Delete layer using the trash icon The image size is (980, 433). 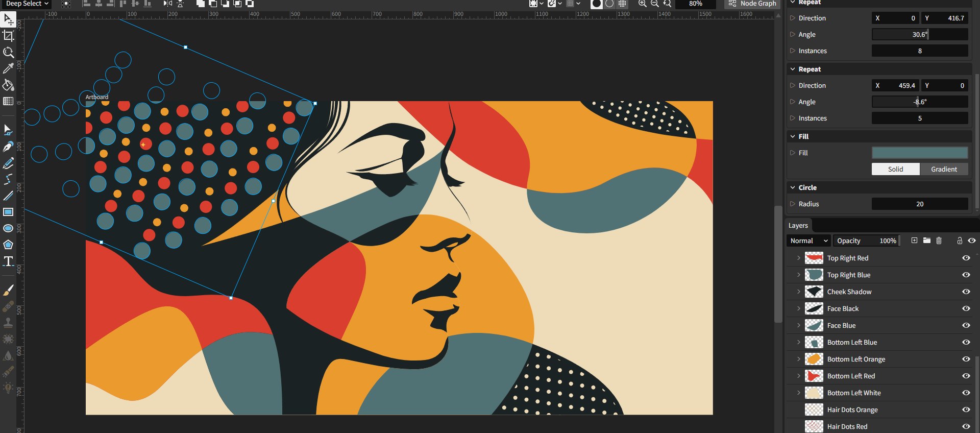939,240
